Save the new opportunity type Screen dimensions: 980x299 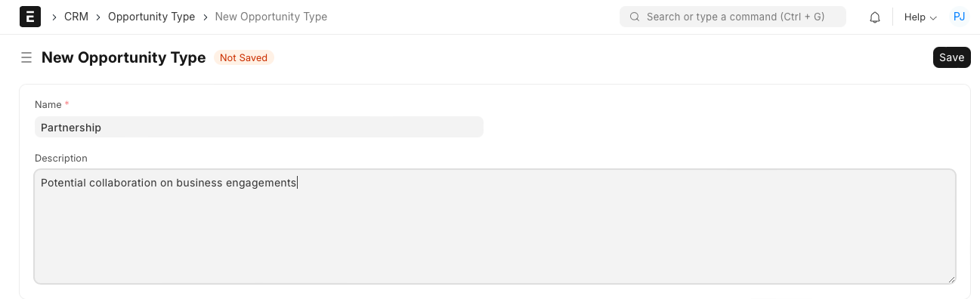click(x=952, y=57)
